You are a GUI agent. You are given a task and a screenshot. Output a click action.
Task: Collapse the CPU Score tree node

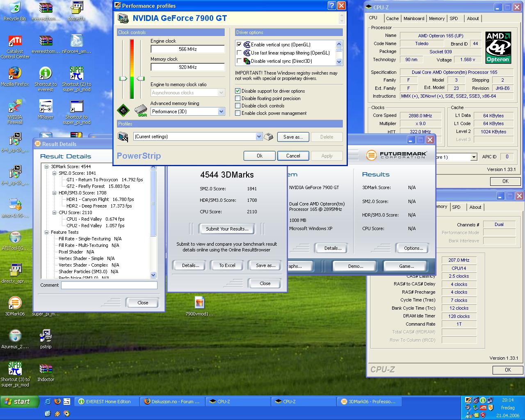[x=55, y=212]
